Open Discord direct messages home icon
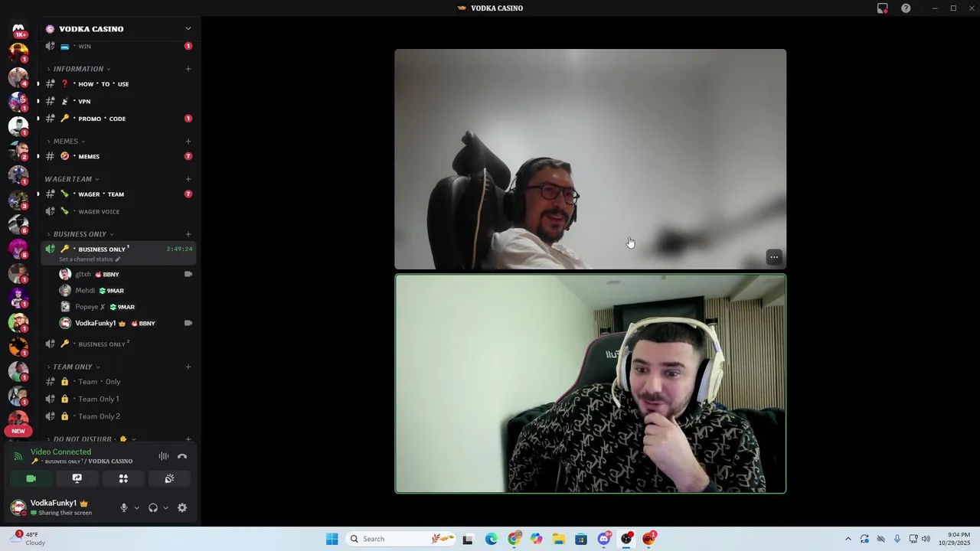This screenshot has height=551, width=980. pos(18,29)
